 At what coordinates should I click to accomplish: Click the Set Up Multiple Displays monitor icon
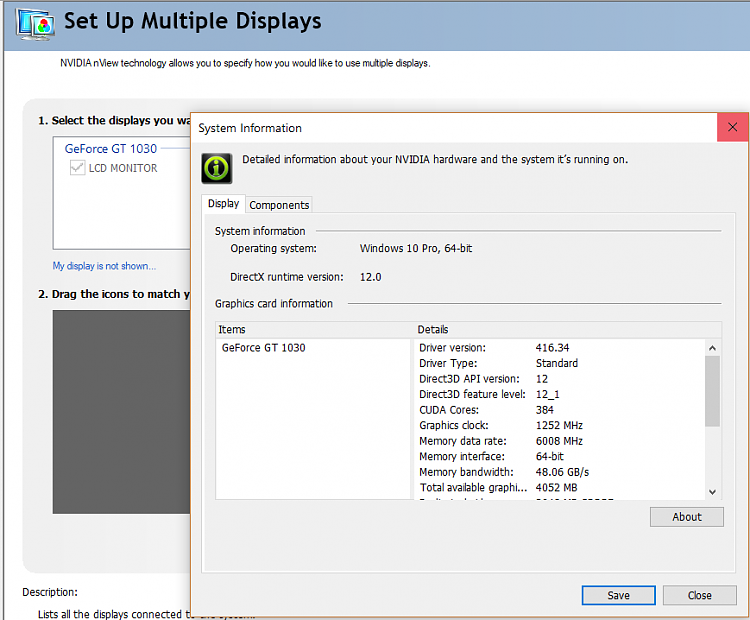[35, 23]
